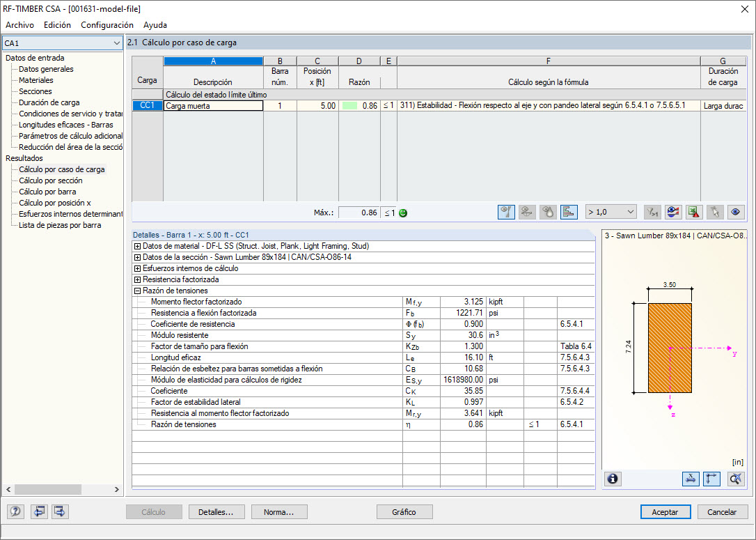This screenshot has height=540, width=756.
Task: Open the '> 1,0' ratio filter dropdown
Action: [x=611, y=212]
